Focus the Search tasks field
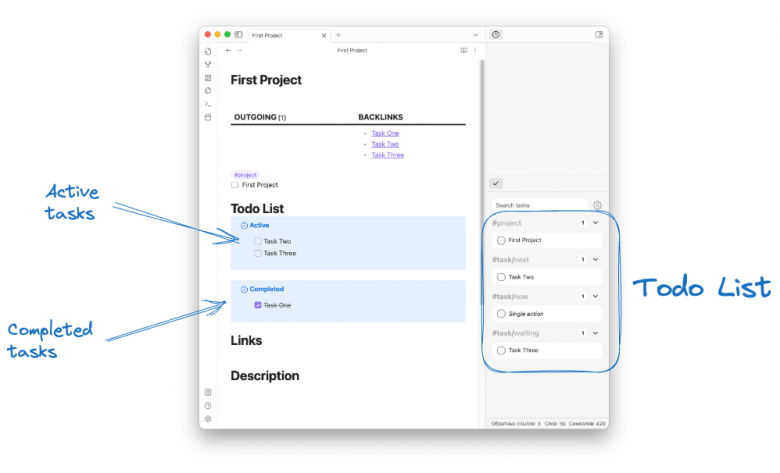Screen dimensions: 780x473 pos(540,205)
